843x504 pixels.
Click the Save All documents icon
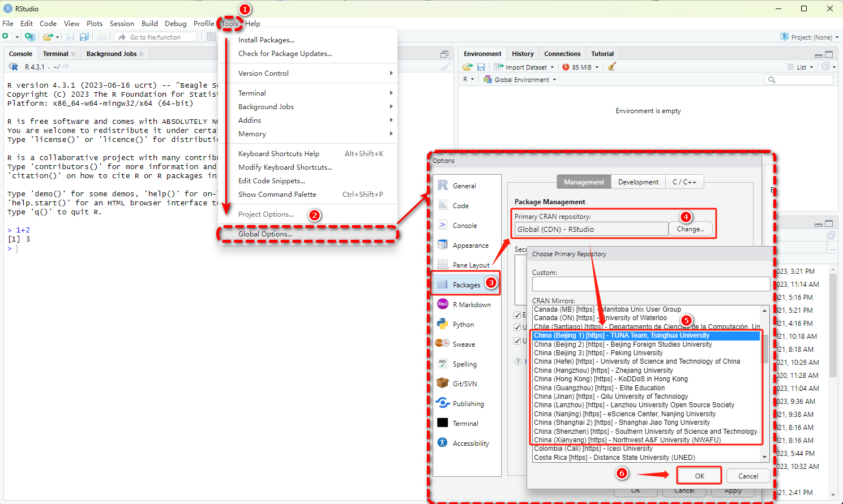(x=84, y=37)
